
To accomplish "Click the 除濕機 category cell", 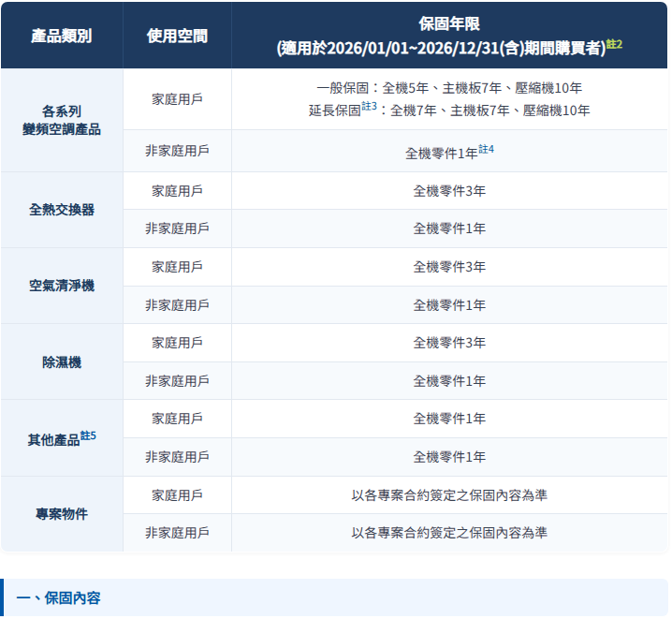I will click(62, 362).
